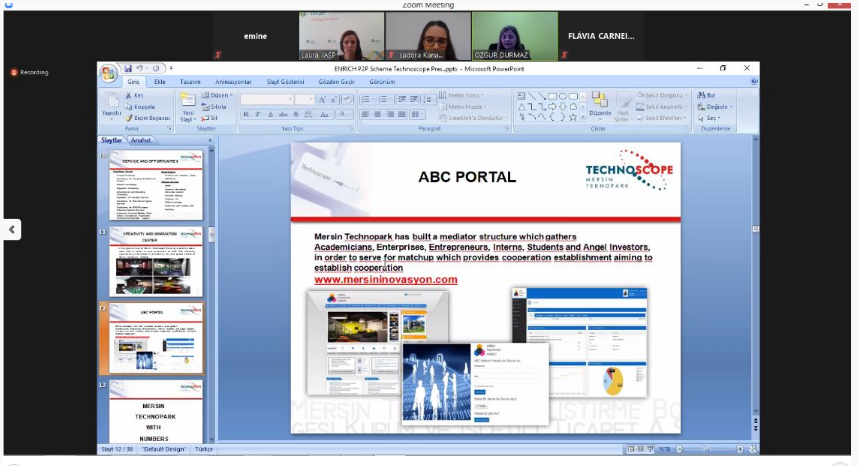Click the Save icon in quick access toolbar
858x466 pixels.
pyautogui.click(x=128, y=68)
